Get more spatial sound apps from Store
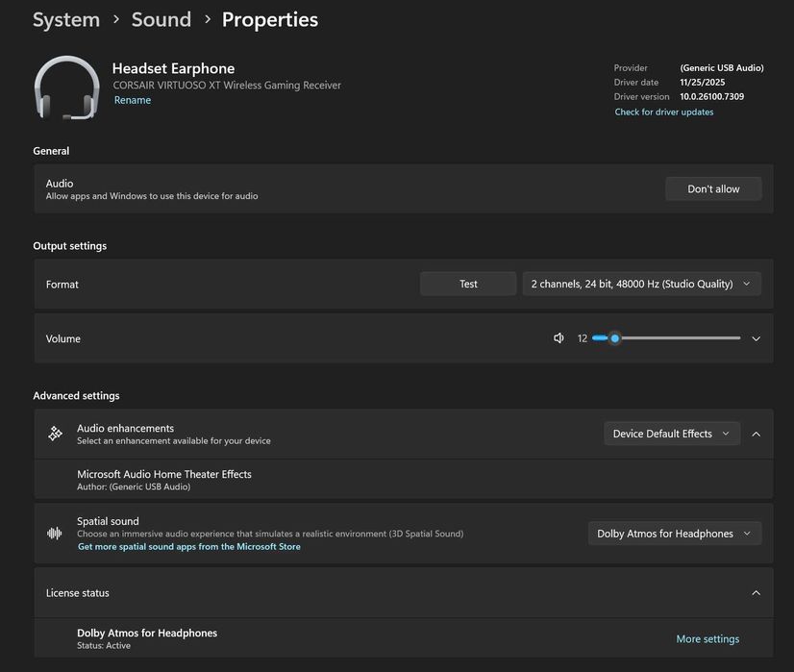 [189, 547]
